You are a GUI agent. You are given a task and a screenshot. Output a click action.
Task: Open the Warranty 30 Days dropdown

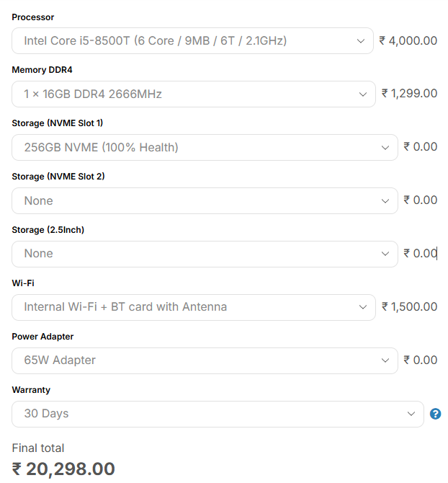tap(218, 414)
